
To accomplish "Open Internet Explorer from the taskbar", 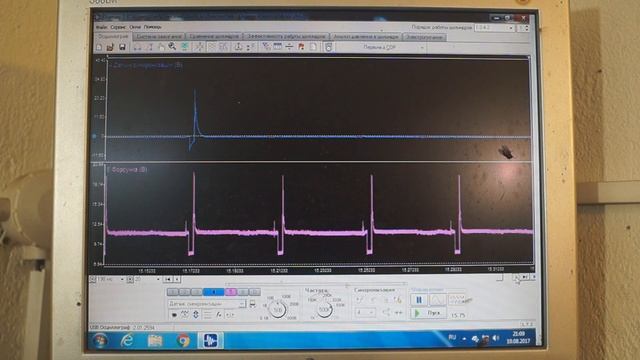I will (x=127, y=340).
